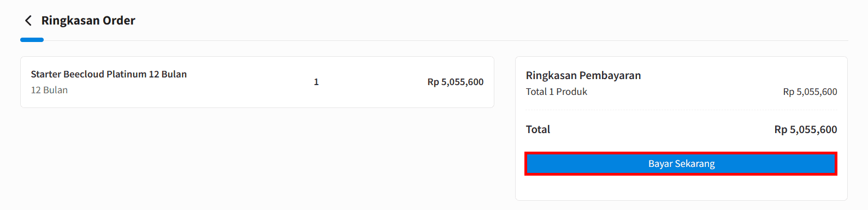
Task: Click the Ringkasan Pembayaran heading
Action: click(x=583, y=75)
